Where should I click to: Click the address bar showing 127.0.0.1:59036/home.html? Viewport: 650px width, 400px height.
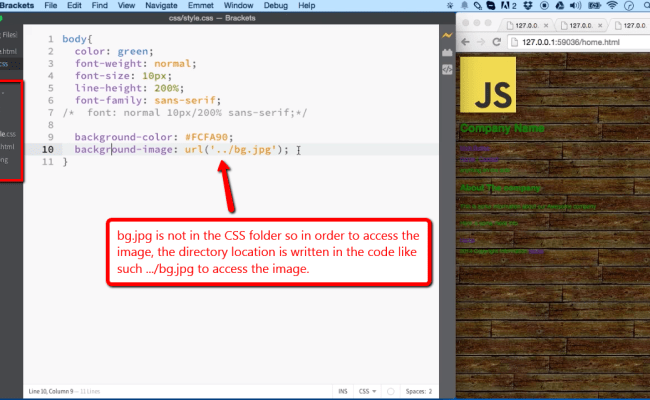pos(580,42)
